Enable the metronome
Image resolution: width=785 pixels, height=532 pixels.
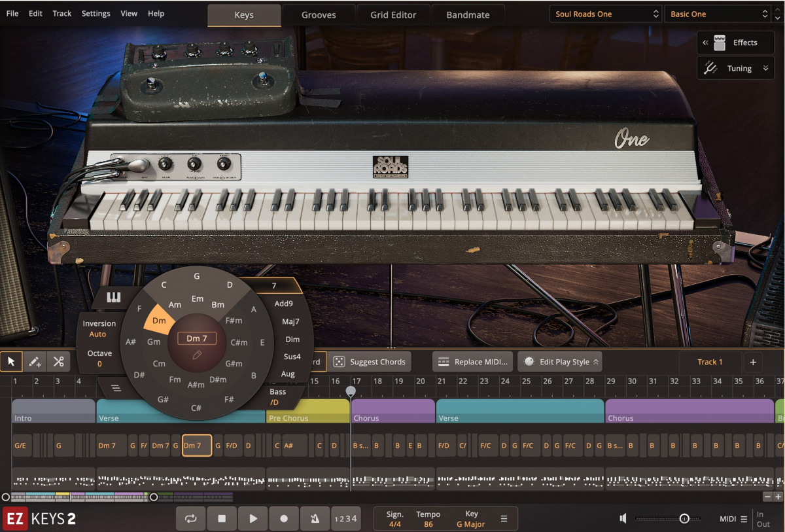(x=315, y=518)
